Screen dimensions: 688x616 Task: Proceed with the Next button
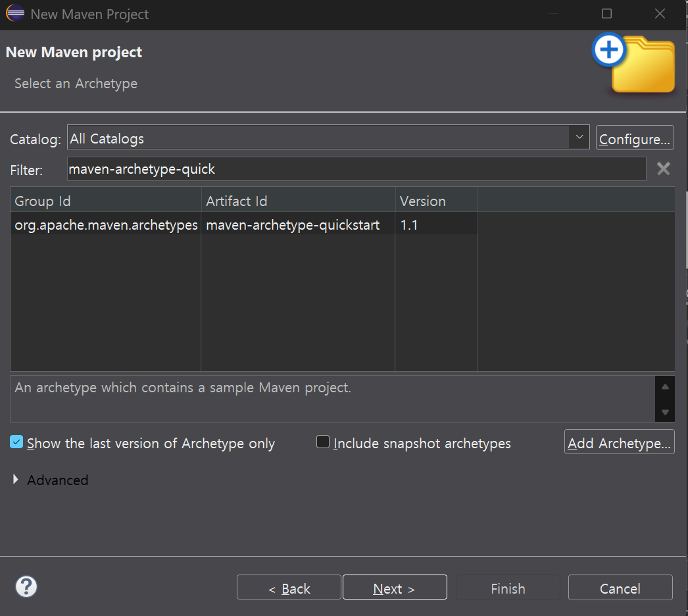coord(395,587)
